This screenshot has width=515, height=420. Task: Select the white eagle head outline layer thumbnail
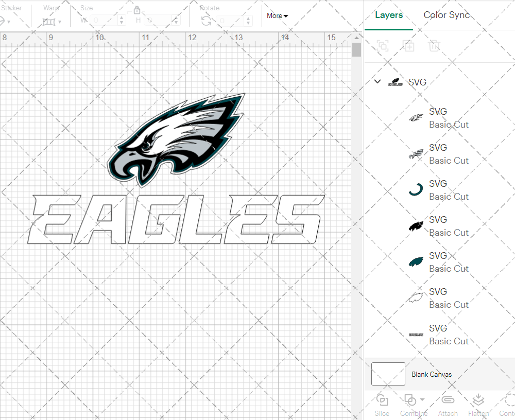416,118
